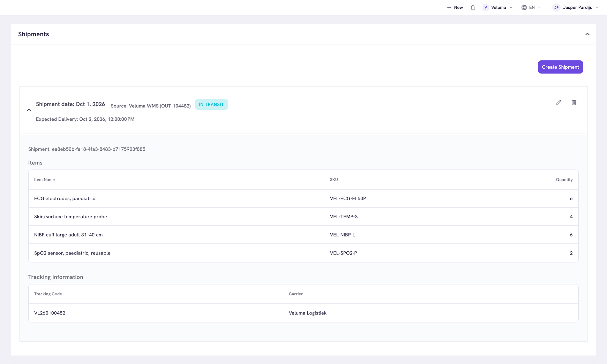
Task: Click Source: Veluma WMS (OUT-104482)
Action: (151, 106)
